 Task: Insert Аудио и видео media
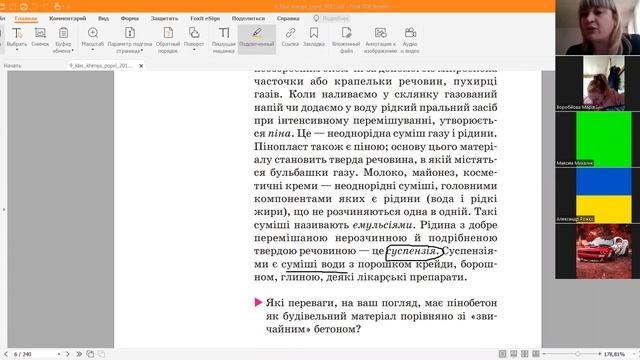click(410, 40)
